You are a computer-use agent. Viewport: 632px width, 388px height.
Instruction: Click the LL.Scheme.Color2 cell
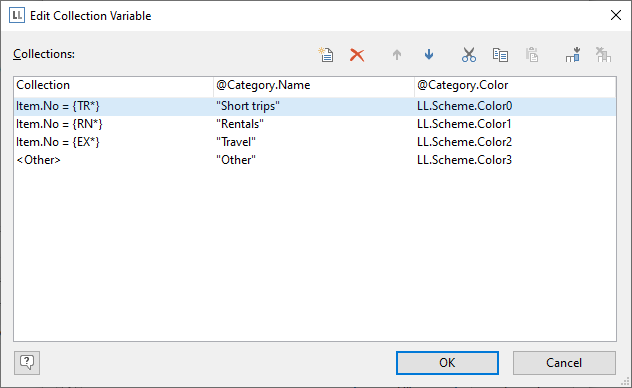click(464, 142)
